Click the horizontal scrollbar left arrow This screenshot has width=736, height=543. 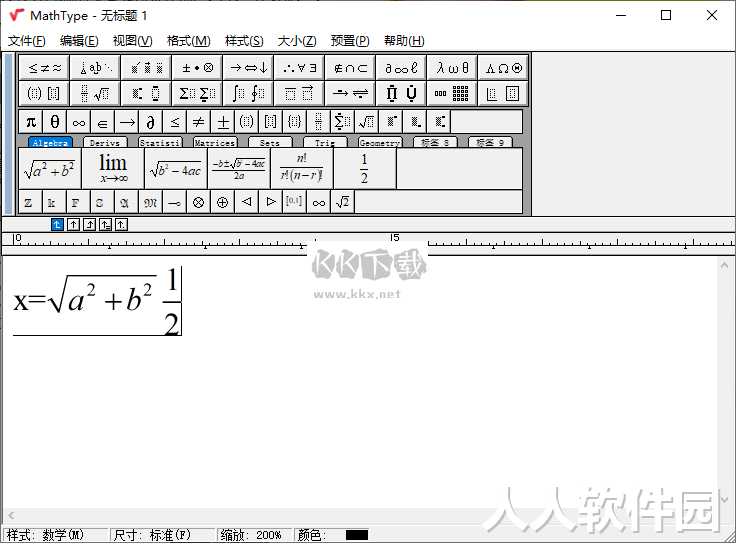click(11, 515)
